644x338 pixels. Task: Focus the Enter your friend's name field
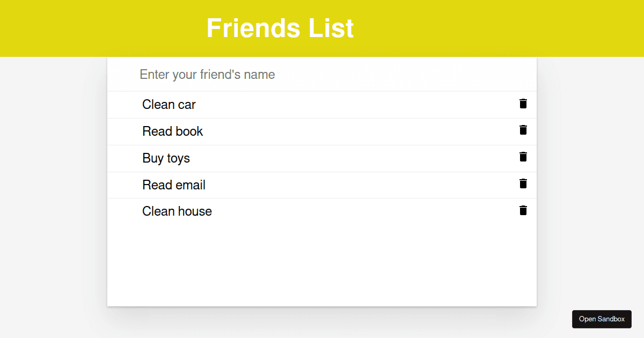(x=322, y=75)
